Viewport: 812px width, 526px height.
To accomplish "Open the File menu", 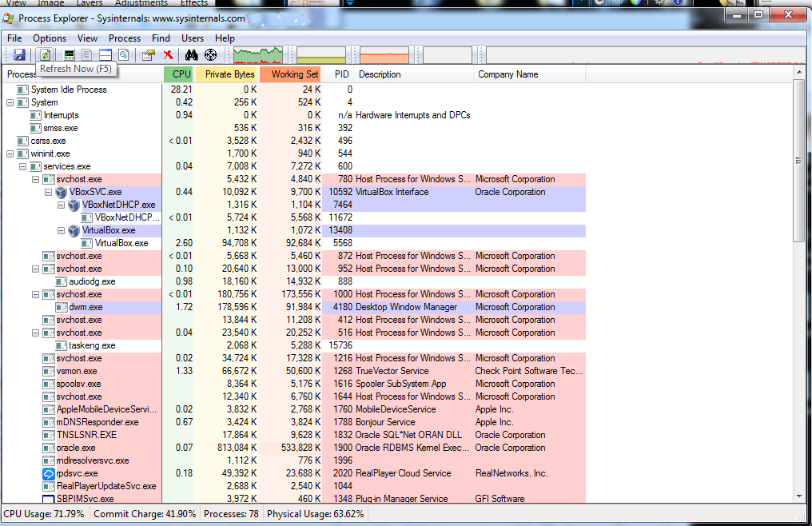I will tap(14, 38).
